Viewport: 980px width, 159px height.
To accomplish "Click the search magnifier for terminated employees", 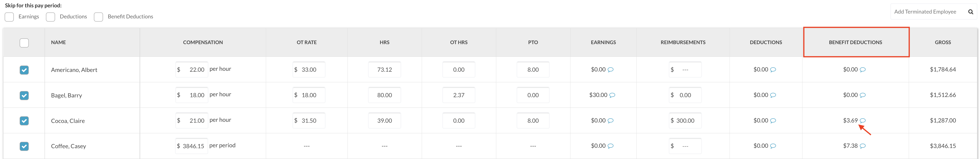I will tap(971, 12).
